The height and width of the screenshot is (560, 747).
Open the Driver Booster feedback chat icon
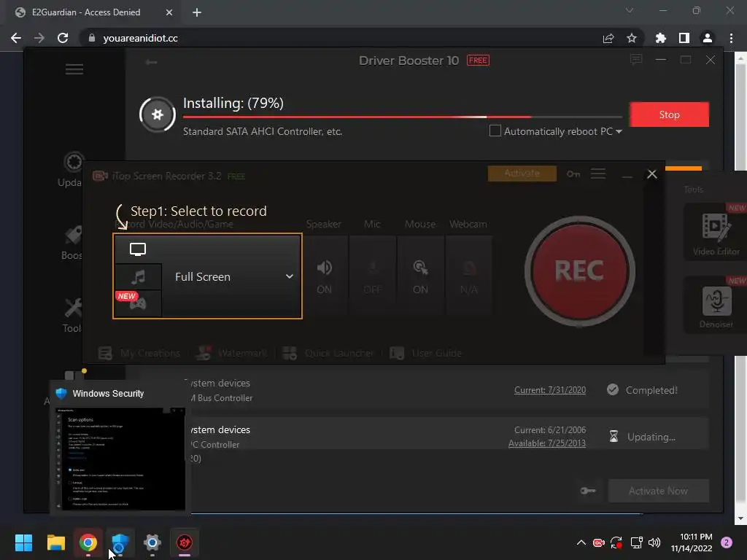[636, 60]
